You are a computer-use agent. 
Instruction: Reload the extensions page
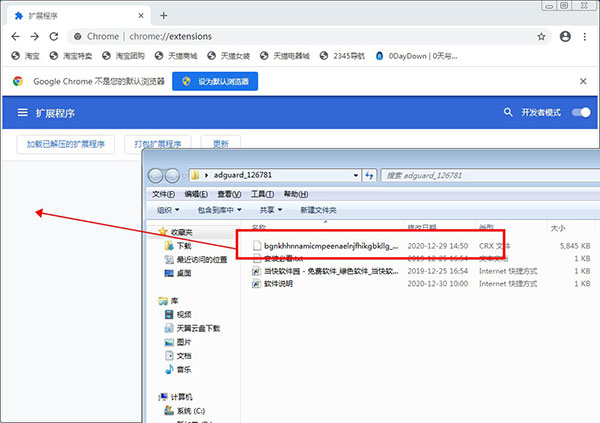[54, 36]
